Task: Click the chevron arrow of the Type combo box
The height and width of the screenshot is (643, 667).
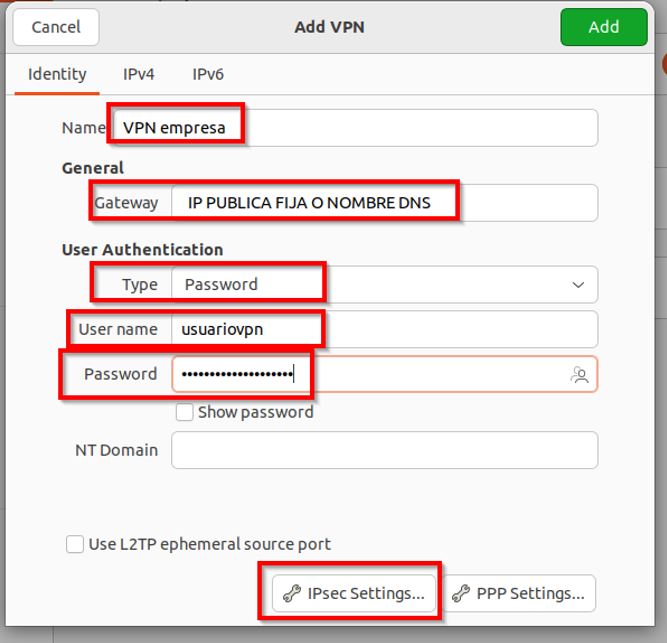Action: click(578, 285)
